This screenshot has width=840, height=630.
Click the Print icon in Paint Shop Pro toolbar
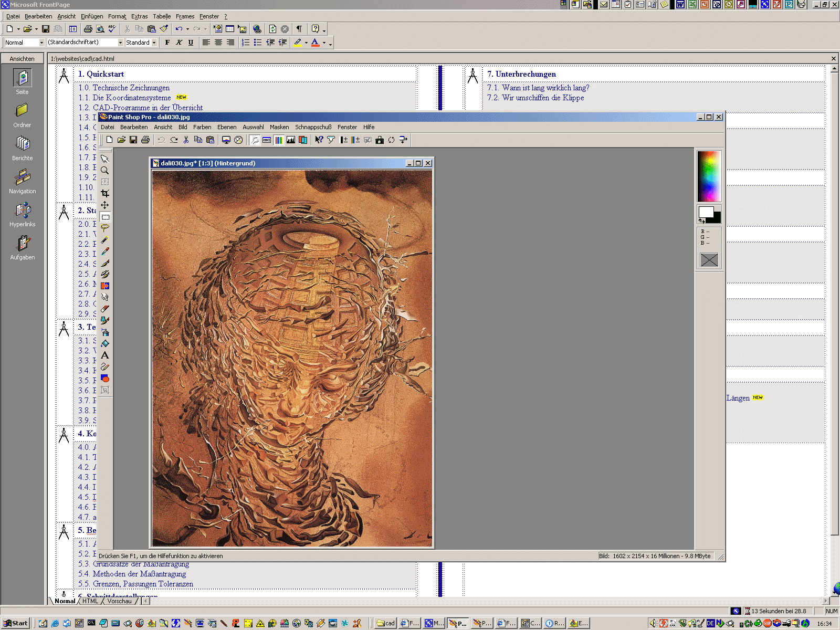[145, 140]
